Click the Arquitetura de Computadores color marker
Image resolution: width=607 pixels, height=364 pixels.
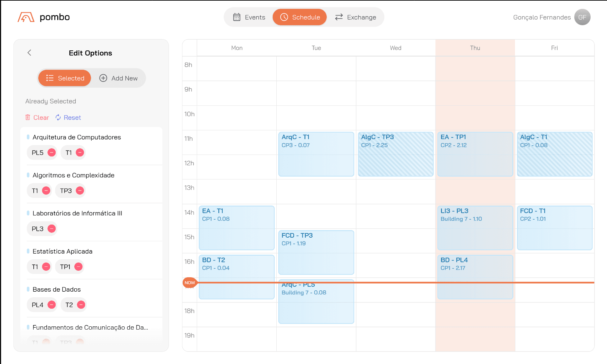[x=28, y=137]
